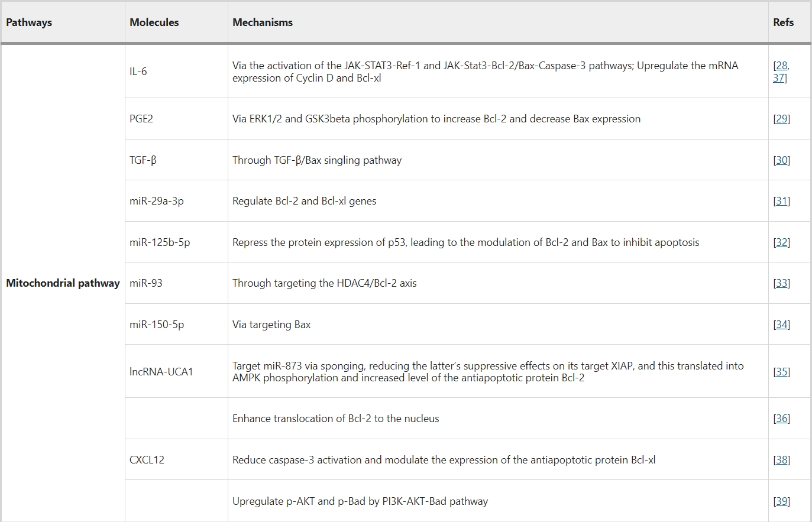The image size is (812, 522).
Task: Select the CXCL12 molecule cell
Action: (x=147, y=460)
